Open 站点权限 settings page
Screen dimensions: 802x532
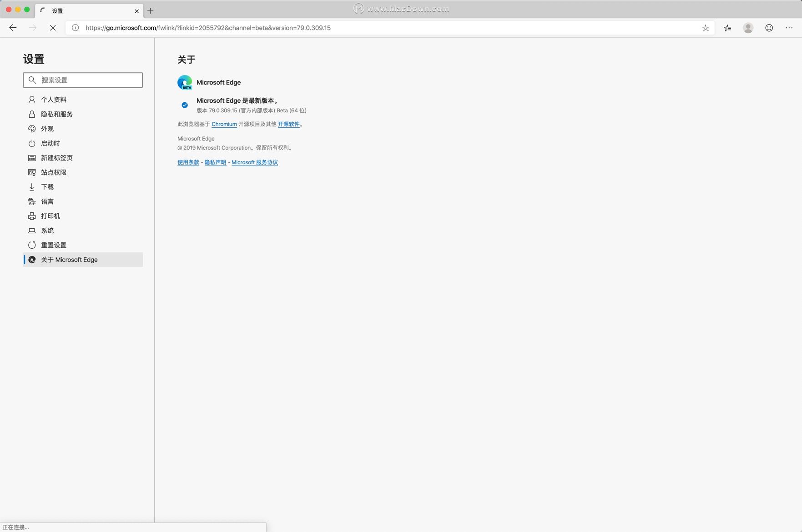54,172
